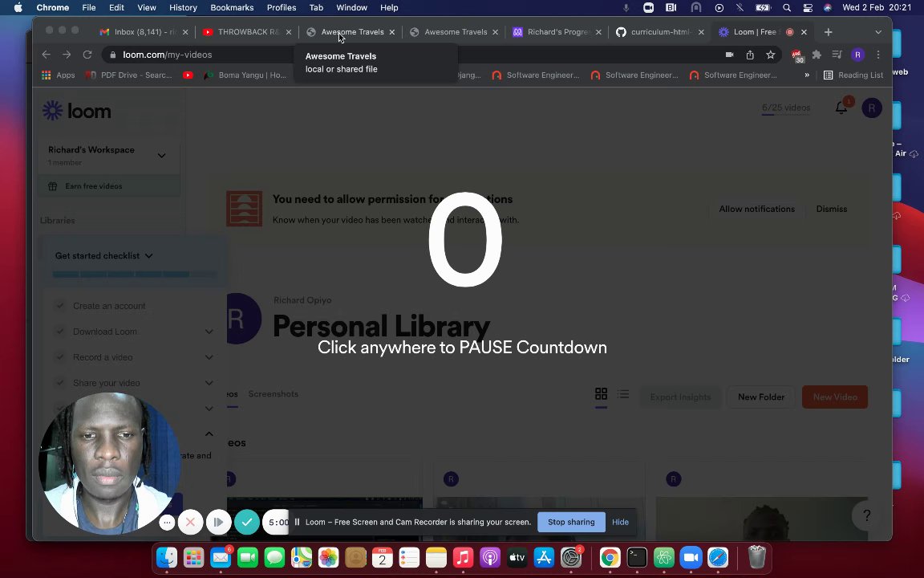Viewport: 924px width, 578px height.
Task: Switch to list view of videos
Action: click(x=623, y=393)
